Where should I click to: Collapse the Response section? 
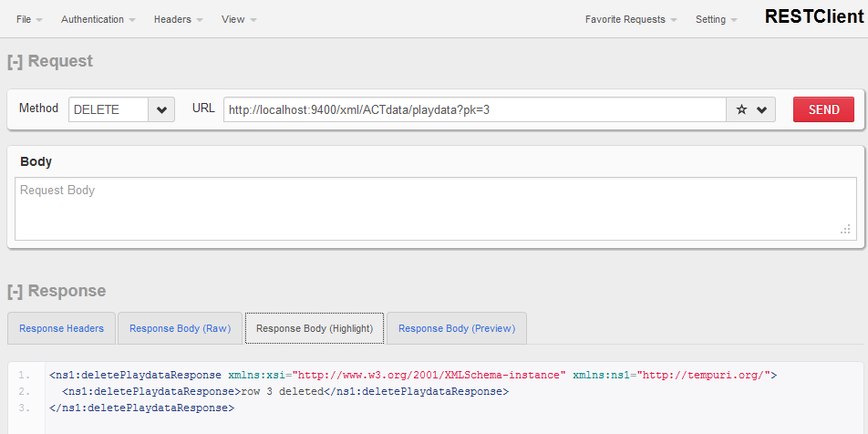pyautogui.click(x=15, y=291)
